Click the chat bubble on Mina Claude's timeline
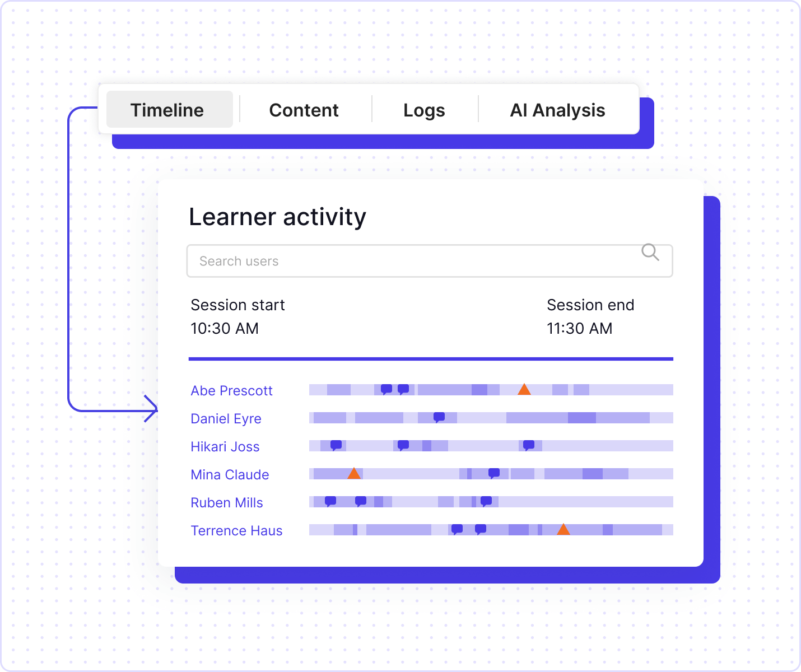This screenshot has height=672, width=801. tap(494, 473)
